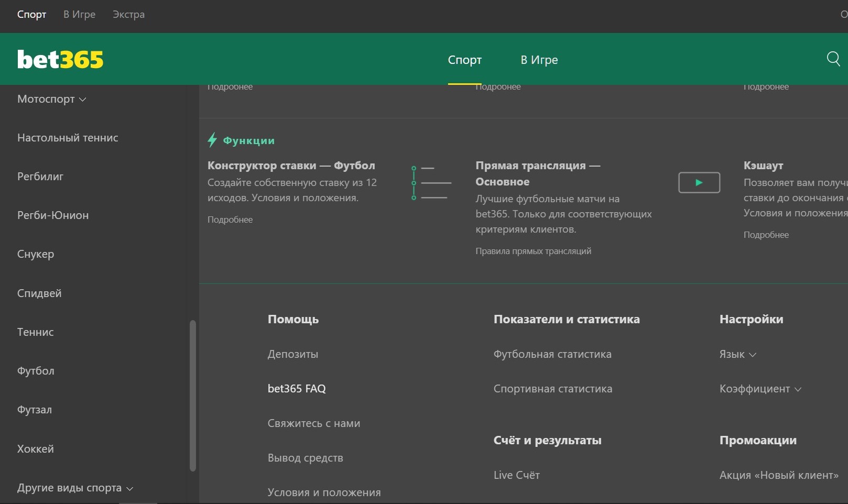
Task: Open Акция «Новый клиент» link
Action: tap(779, 475)
